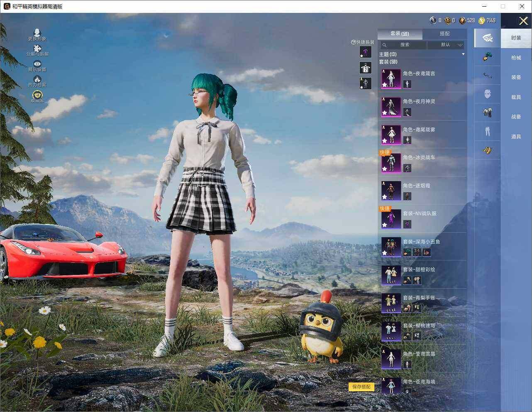The width and height of the screenshot is (532, 412).
Task: Click the small part icon under 角色-夜鸢箴言
Action: pyautogui.click(x=407, y=84)
